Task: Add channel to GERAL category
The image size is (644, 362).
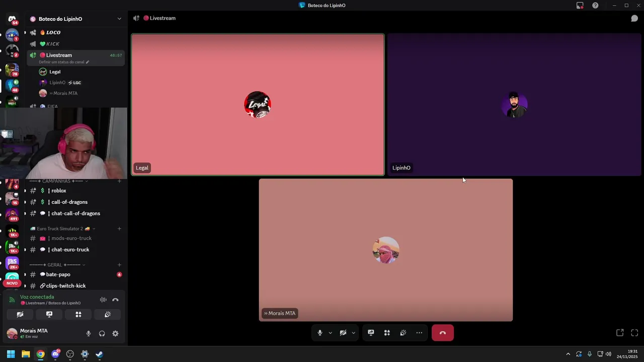Action: (x=119, y=265)
